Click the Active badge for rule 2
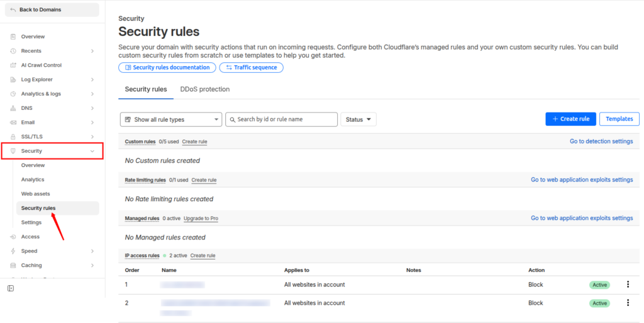Screen dimensions: 644x323 599,304
